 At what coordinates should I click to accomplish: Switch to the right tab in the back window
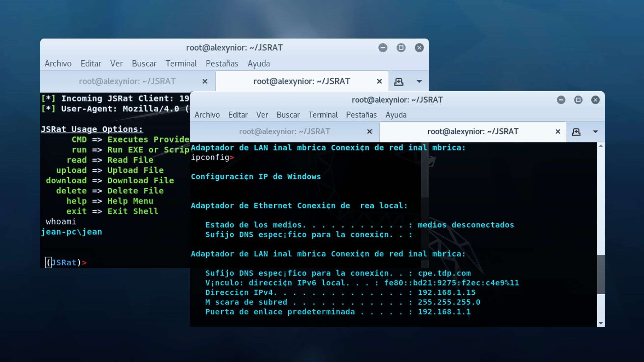(301, 81)
